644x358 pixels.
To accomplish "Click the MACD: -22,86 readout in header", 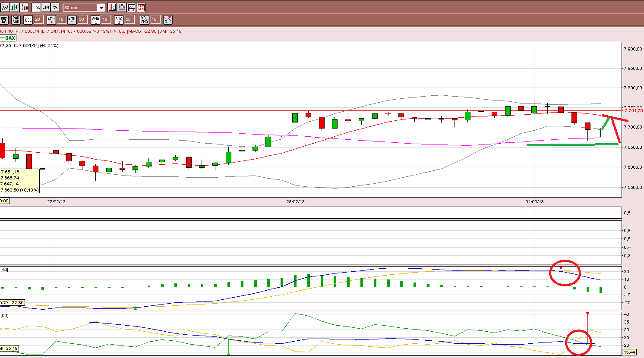I will coord(142,31).
